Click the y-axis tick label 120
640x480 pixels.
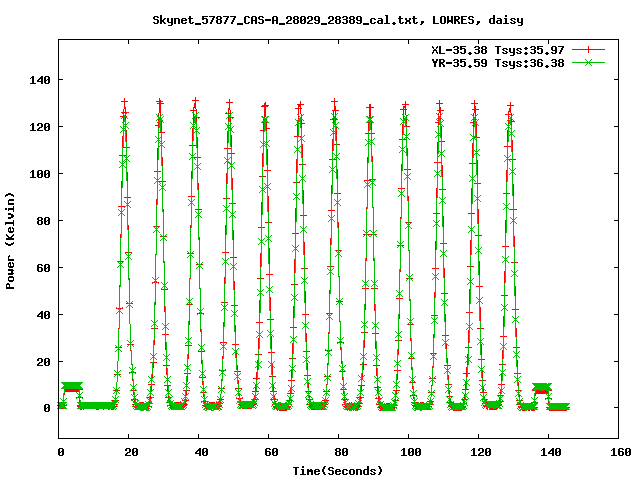coord(40,127)
